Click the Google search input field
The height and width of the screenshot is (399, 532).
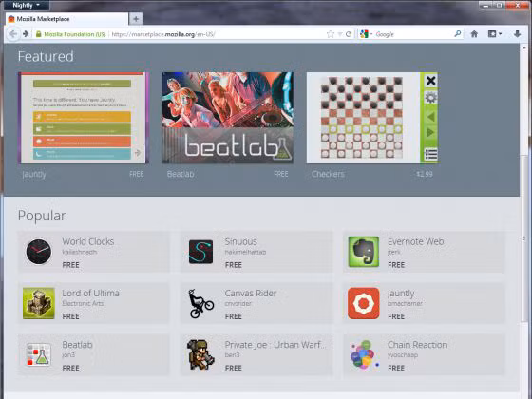pos(413,34)
